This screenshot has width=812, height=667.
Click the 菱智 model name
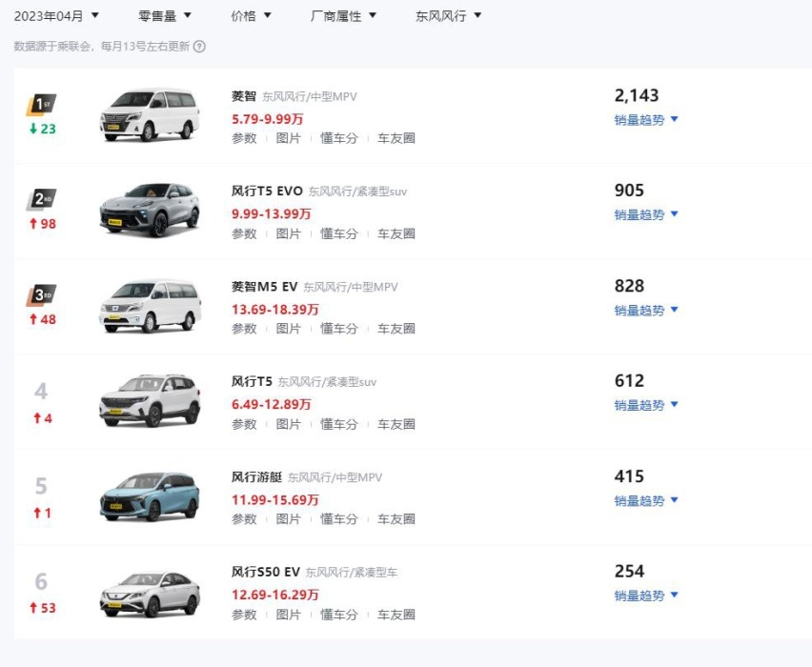244,96
